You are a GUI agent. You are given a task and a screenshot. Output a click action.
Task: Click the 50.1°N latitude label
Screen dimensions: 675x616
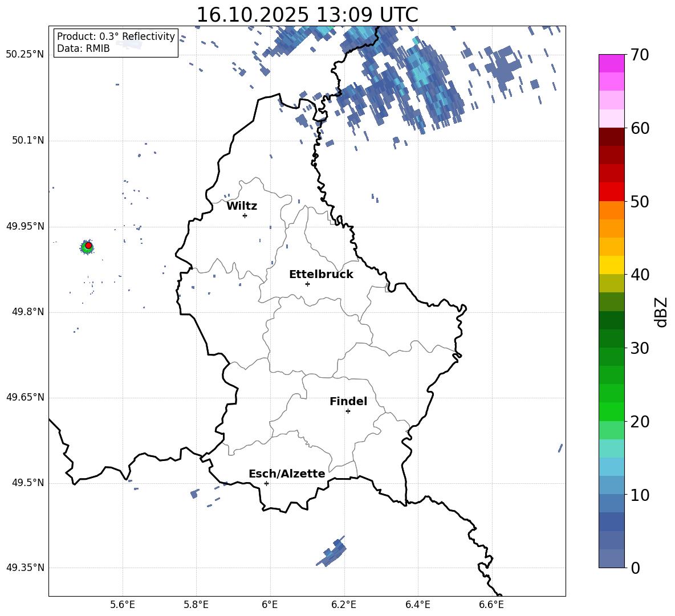click(x=28, y=140)
